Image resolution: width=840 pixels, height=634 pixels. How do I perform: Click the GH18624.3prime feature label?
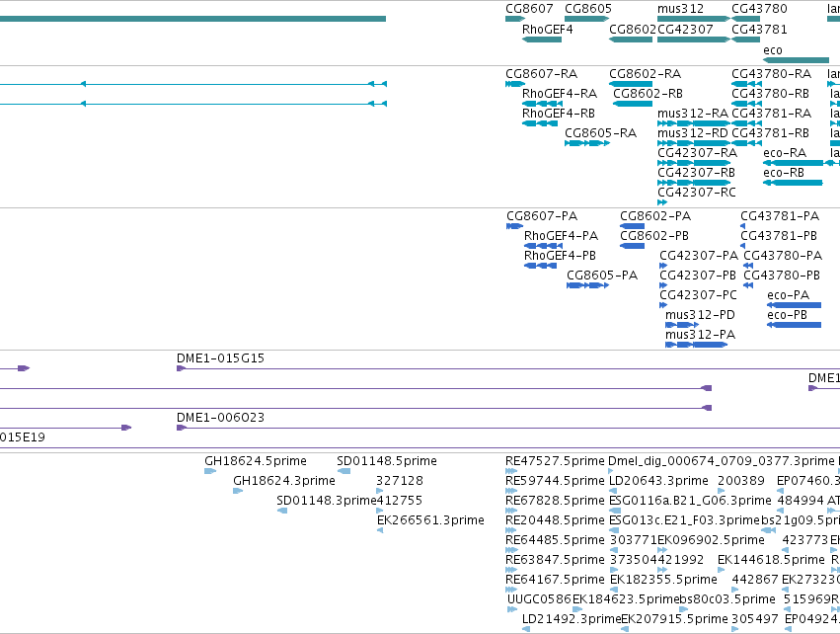point(284,481)
